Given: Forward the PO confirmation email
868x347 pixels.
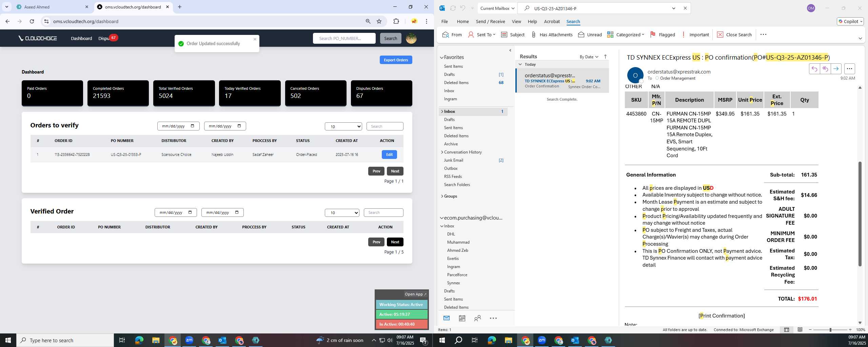Looking at the screenshot, I should pos(836,69).
